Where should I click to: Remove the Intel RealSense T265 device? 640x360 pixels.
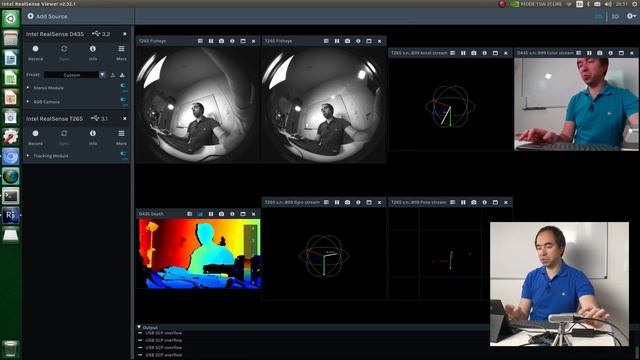[124, 118]
